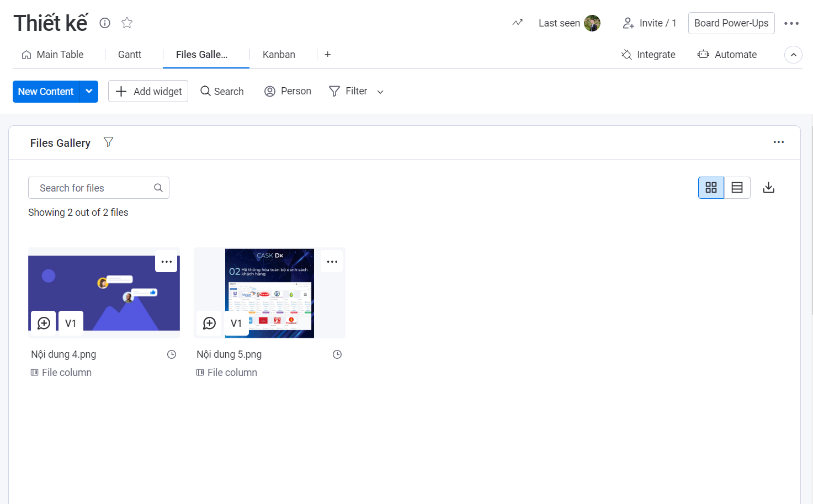Image resolution: width=813 pixels, height=504 pixels.
Task: Collapse the board header with the chevron
Action: coord(793,55)
